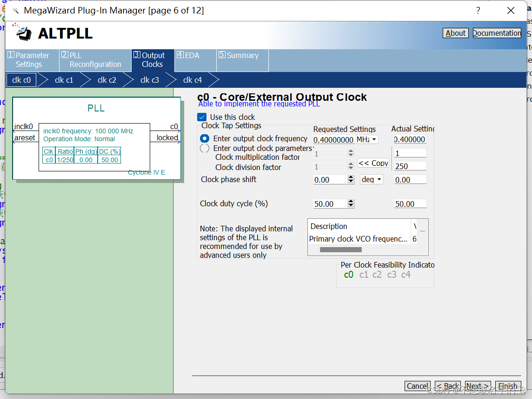532x399 pixels.
Task: Click the requested output frequency input field
Action: (x=333, y=140)
